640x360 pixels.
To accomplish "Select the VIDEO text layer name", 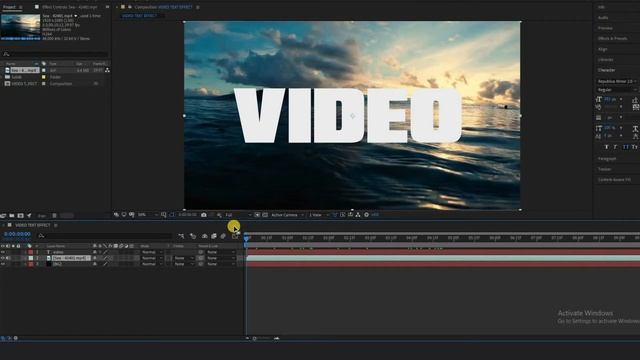I will [x=58, y=252].
